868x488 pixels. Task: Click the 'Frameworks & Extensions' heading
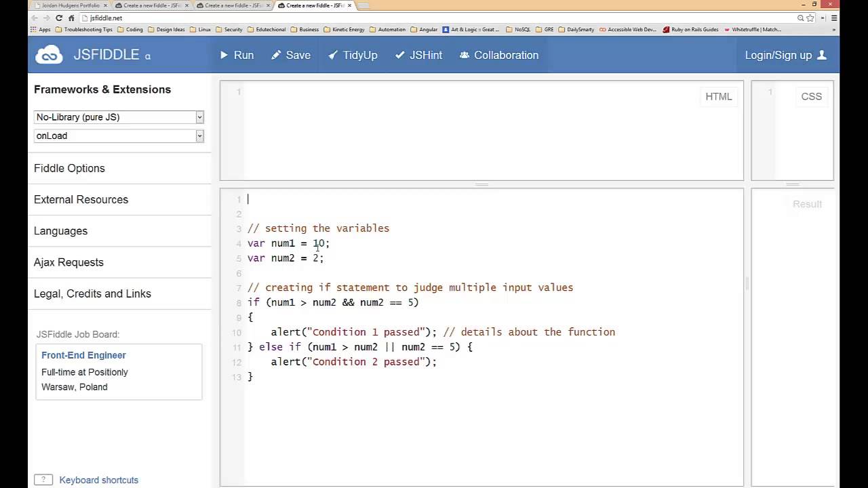click(102, 89)
